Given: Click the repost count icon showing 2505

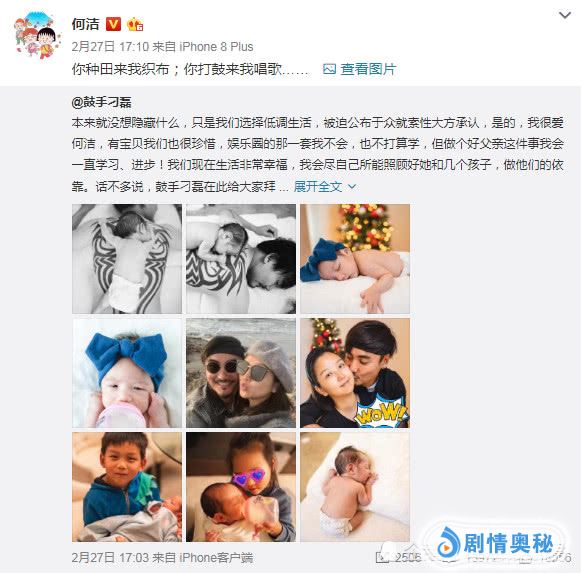Looking at the screenshot, I should tap(381, 557).
